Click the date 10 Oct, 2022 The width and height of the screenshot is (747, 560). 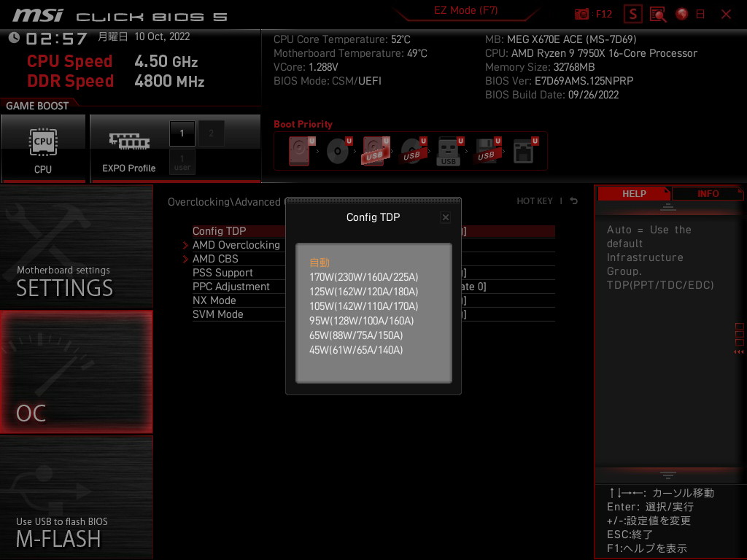coord(162,36)
